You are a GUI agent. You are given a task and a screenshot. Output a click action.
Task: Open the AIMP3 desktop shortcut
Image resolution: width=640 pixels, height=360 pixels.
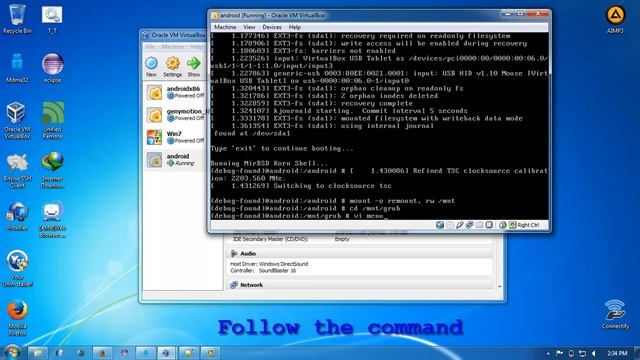(x=615, y=19)
